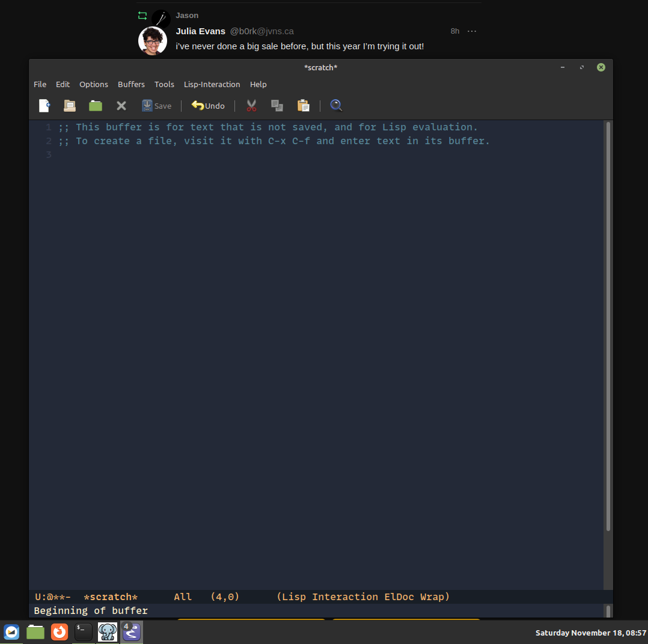
Task: Open the Options menu
Action: [x=94, y=84]
